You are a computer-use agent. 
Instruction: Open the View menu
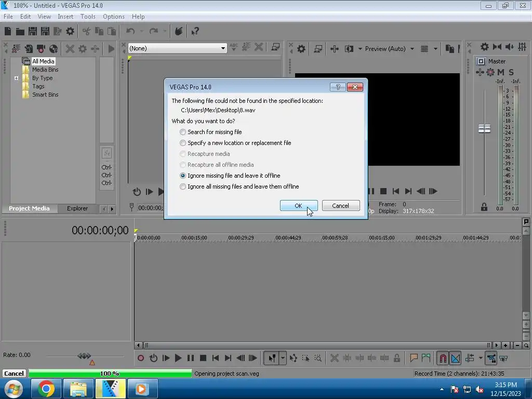click(x=44, y=17)
